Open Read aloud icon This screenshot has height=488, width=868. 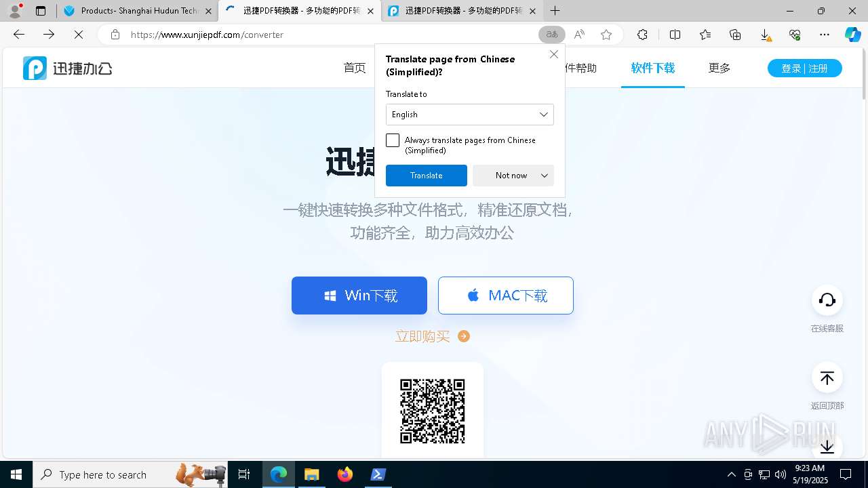579,35
